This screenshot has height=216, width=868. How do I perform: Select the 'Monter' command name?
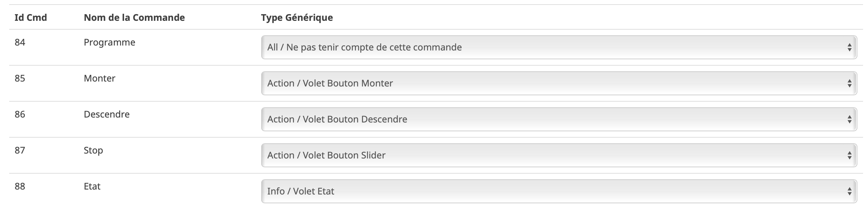click(100, 78)
